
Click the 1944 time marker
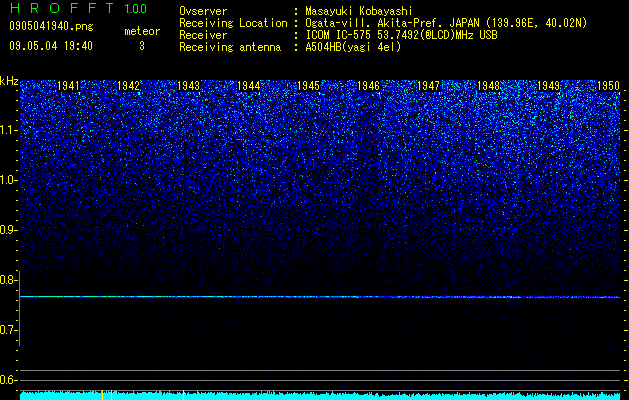click(249, 86)
